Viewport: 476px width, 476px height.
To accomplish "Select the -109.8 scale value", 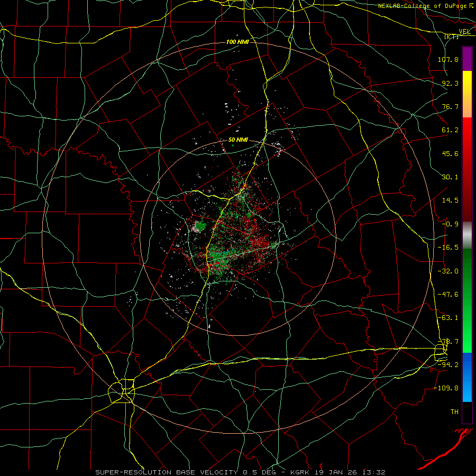I will [x=446, y=388].
